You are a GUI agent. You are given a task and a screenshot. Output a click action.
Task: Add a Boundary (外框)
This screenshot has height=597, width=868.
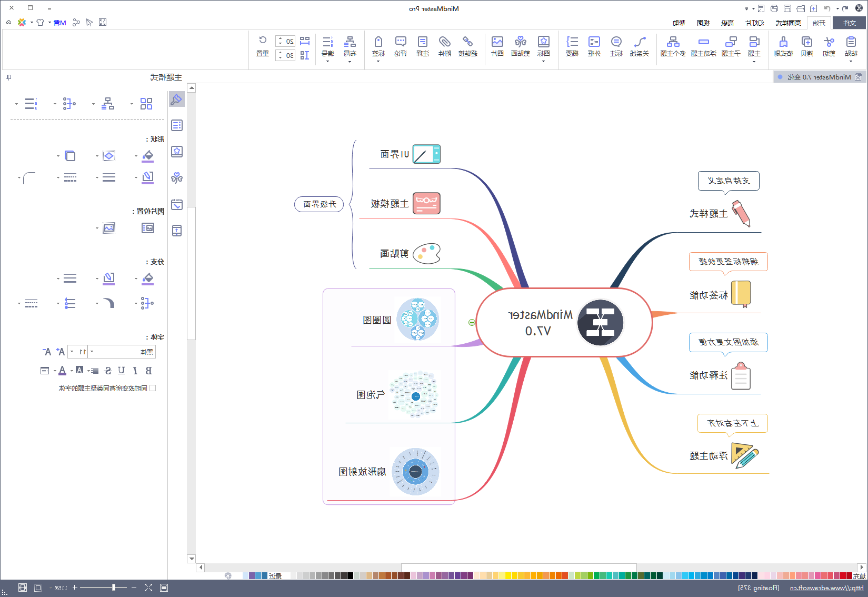(594, 46)
